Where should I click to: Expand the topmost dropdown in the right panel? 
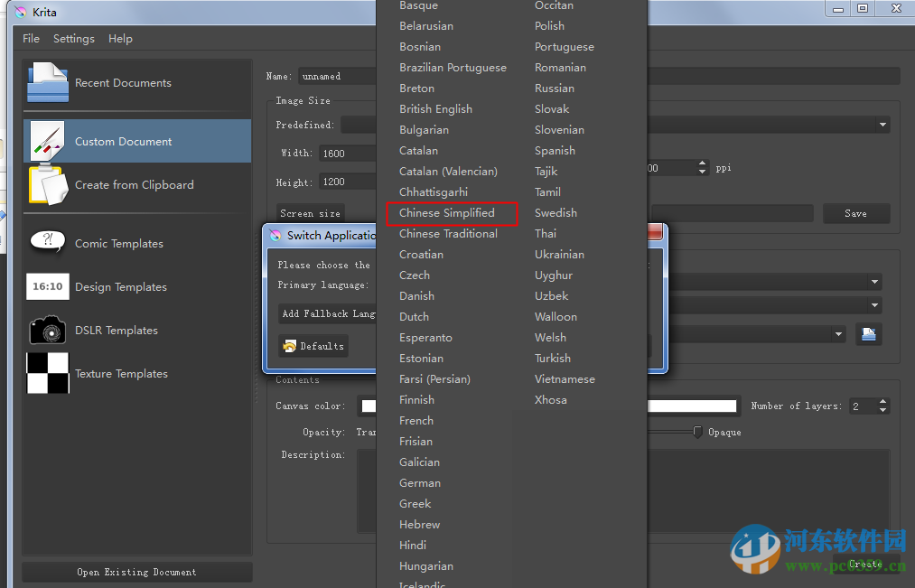click(873, 282)
